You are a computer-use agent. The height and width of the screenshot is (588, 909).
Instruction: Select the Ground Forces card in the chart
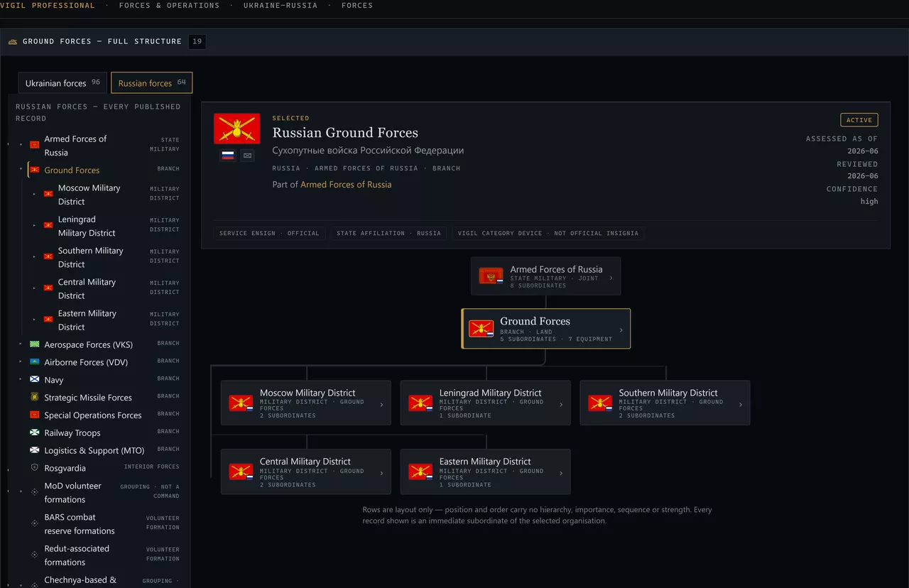click(x=546, y=329)
